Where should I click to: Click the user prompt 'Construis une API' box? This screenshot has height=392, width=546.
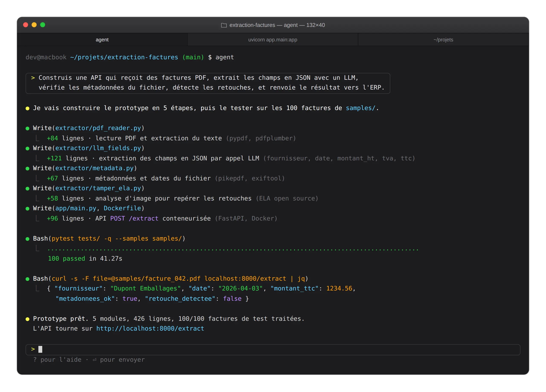(x=208, y=83)
